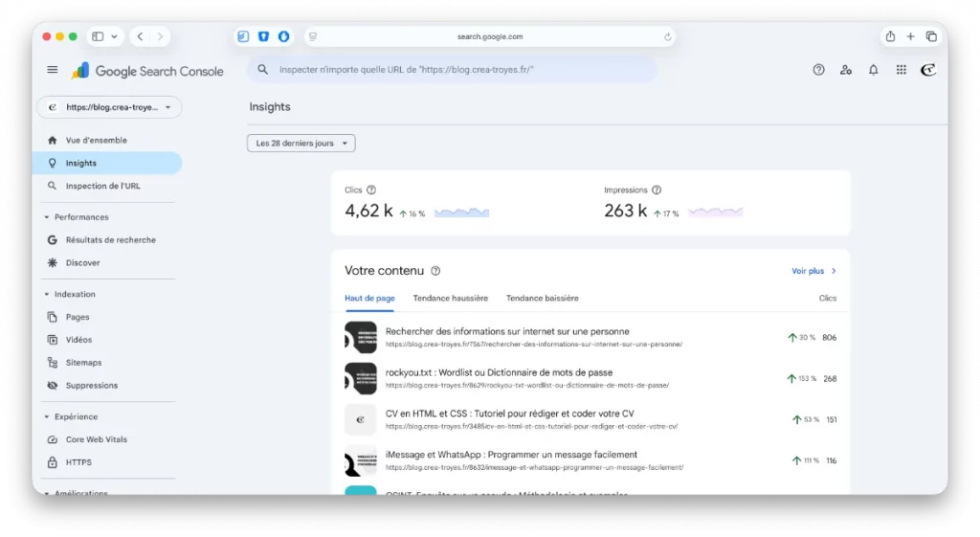The height and width of the screenshot is (537, 980).
Task: Open the hamburger main menu
Action: point(53,70)
